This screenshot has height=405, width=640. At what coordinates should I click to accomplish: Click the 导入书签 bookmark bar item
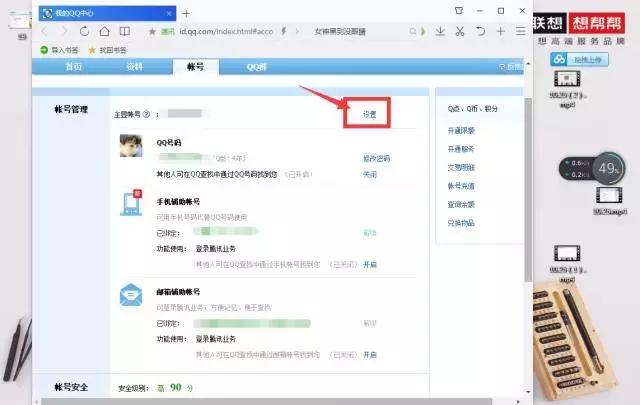tap(59, 50)
